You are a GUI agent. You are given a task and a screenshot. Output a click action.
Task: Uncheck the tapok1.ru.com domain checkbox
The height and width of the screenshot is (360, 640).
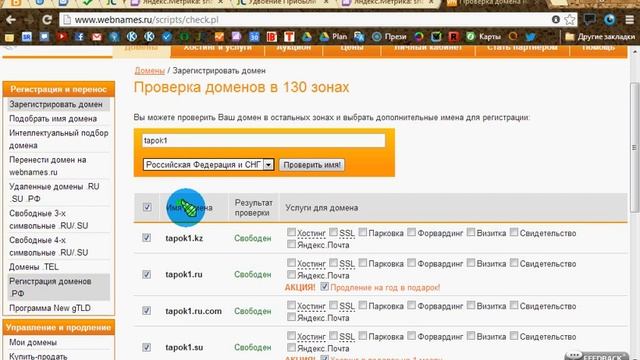click(147, 311)
